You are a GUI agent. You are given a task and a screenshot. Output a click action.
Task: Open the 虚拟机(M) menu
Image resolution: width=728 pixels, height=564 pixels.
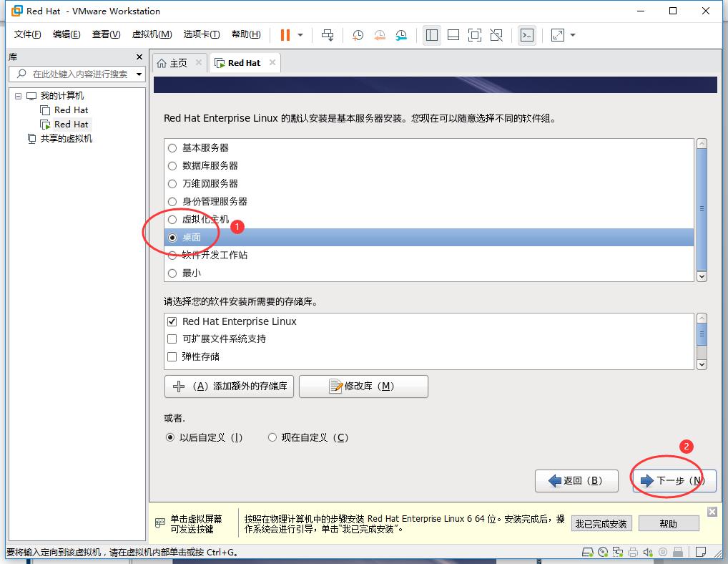click(152, 34)
